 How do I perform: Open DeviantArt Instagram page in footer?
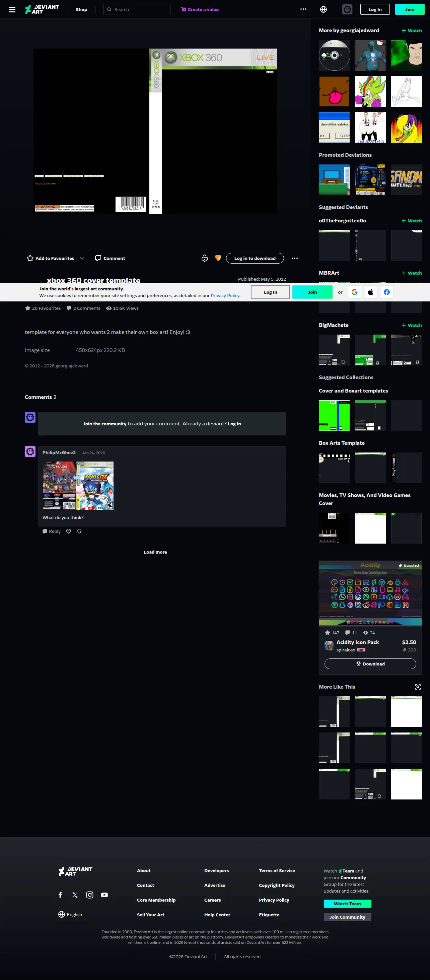click(x=90, y=895)
